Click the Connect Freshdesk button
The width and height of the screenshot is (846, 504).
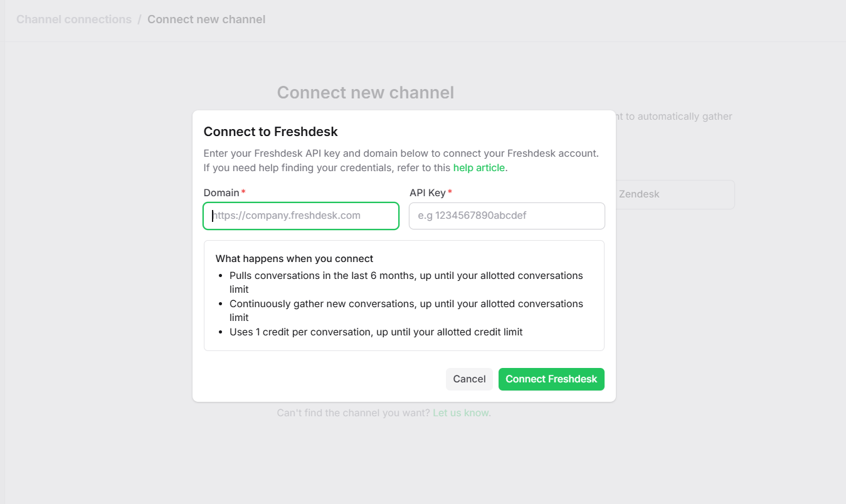click(551, 379)
